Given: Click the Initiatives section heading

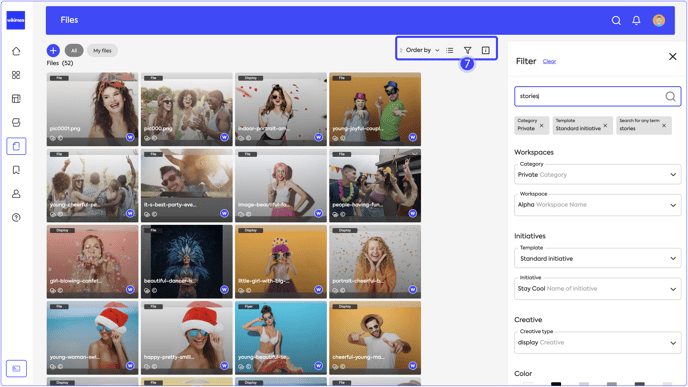Looking at the screenshot, I should pyautogui.click(x=530, y=236).
